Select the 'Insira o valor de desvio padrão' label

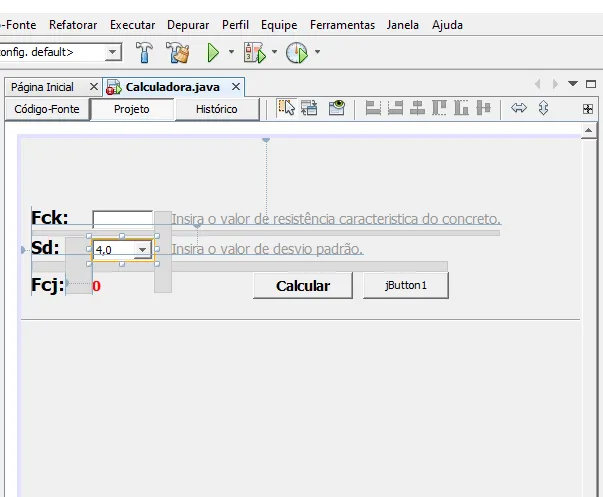pyautogui.click(x=267, y=249)
